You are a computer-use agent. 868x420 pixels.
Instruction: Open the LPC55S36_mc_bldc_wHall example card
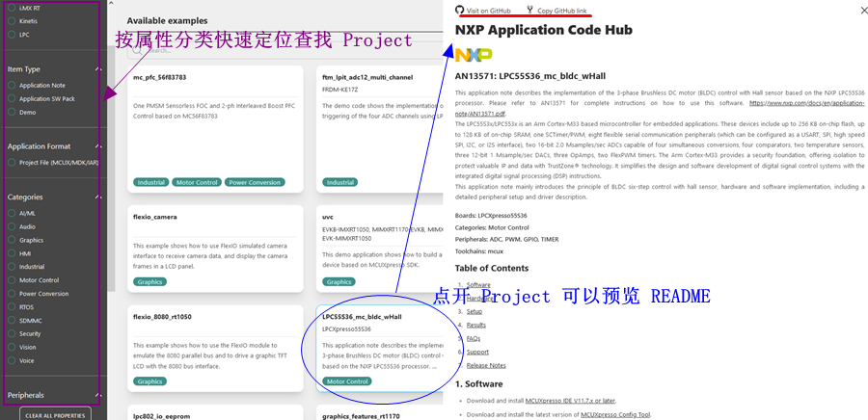click(x=380, y=348)
